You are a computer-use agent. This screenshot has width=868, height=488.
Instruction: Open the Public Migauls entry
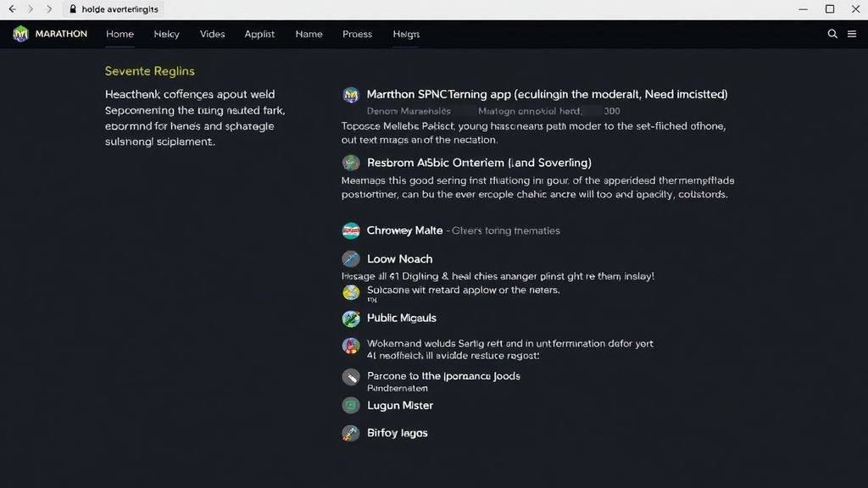401,319
